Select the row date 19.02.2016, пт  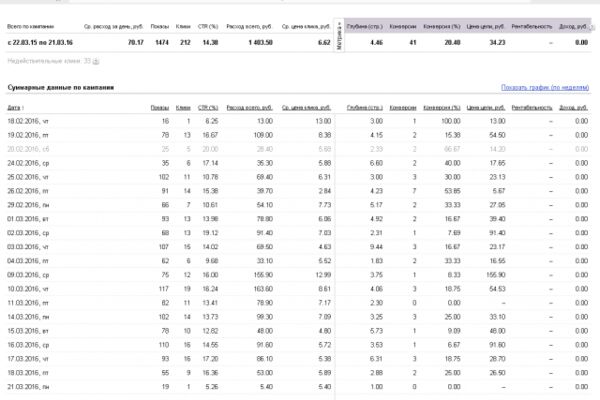tap(28, 135)
